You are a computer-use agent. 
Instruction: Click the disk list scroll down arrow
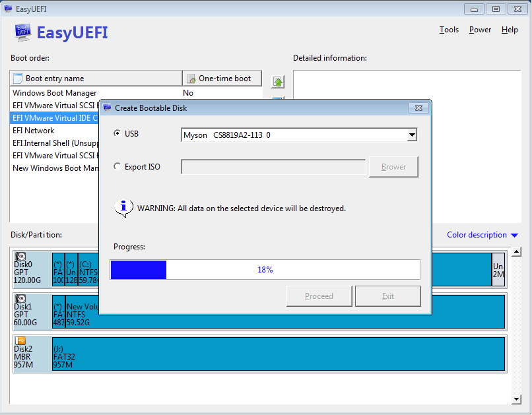click(x=516, y=399)
